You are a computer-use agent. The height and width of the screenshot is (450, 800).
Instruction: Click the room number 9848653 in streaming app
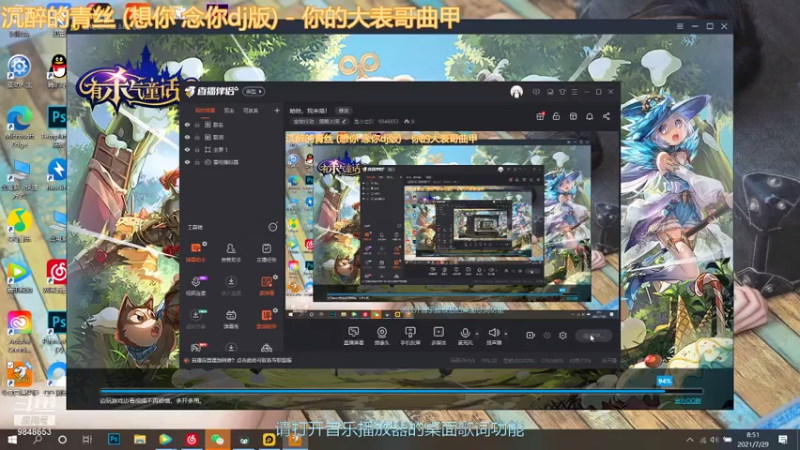(x=388, y=121)
